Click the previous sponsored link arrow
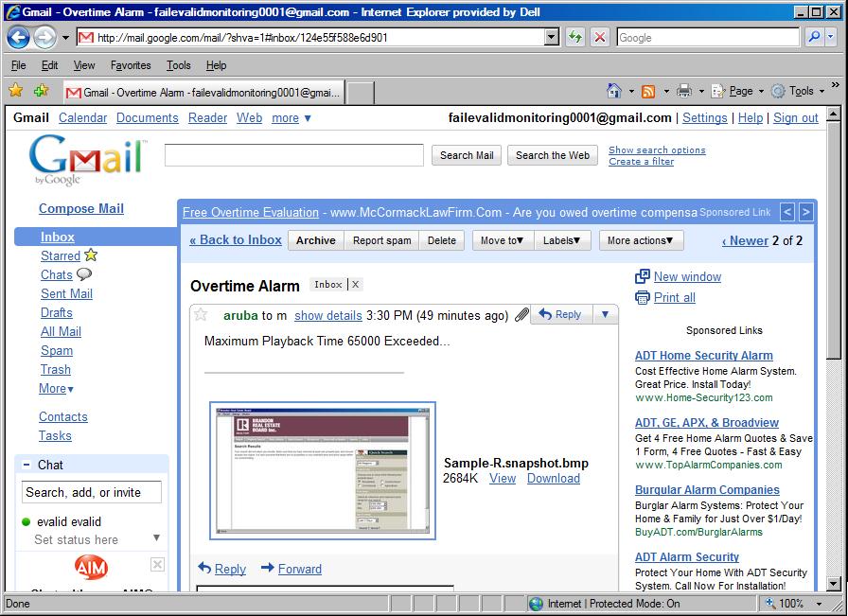This screenshot has height=616, width=848. click(x=787, y=212)
